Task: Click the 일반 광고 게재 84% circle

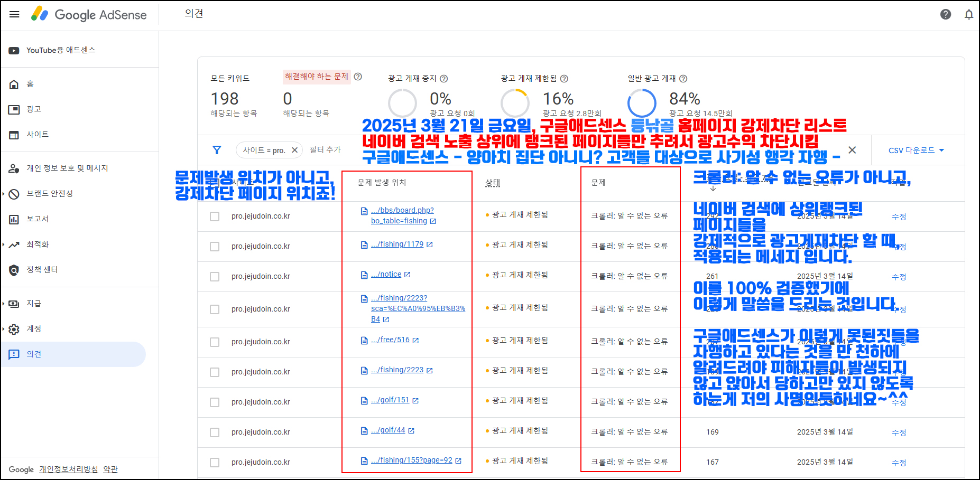Action: pyautogui.click(x=642, y=103)
